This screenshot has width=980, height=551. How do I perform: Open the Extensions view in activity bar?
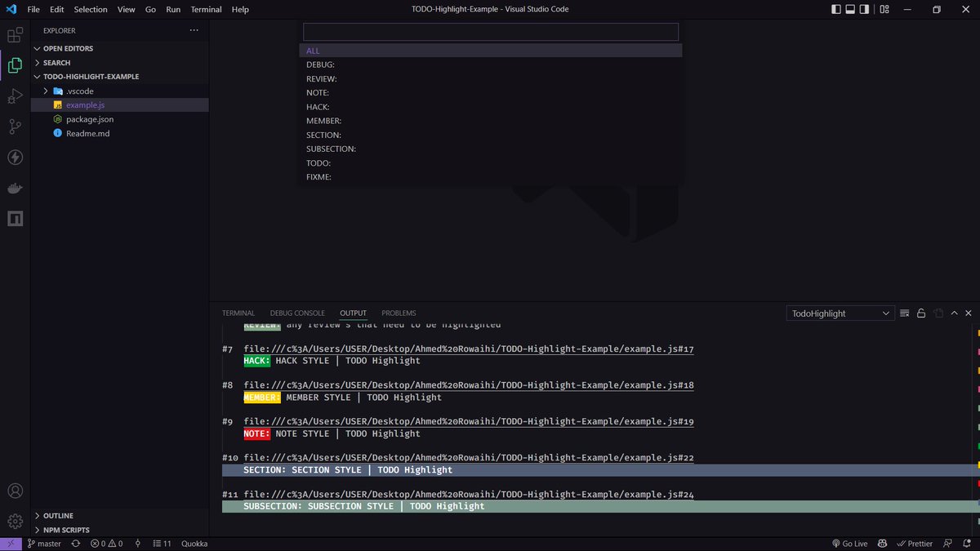pyautogui.click(x=15, y=35)
